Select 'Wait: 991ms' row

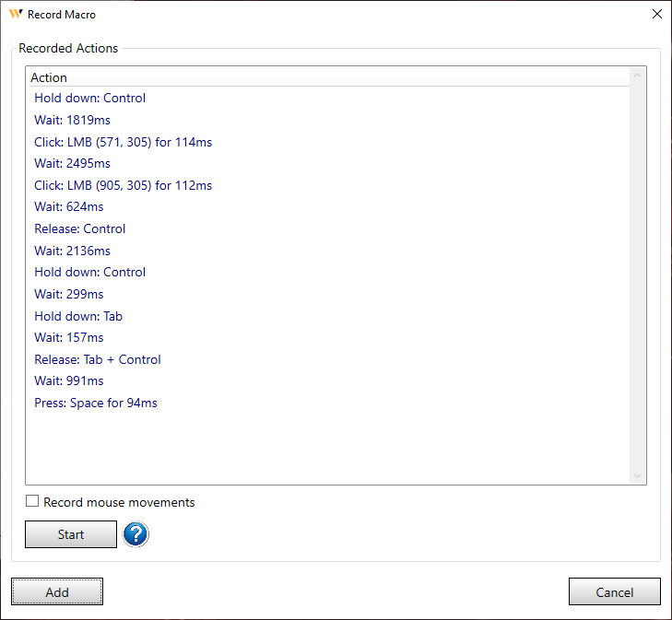pyautogui.click(x=328, y=381)
